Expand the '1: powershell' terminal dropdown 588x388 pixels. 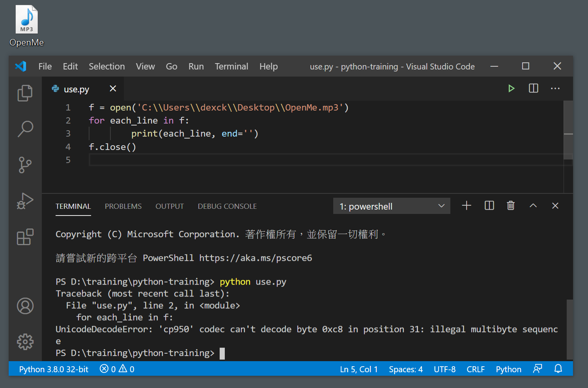[x=392, y=206]
